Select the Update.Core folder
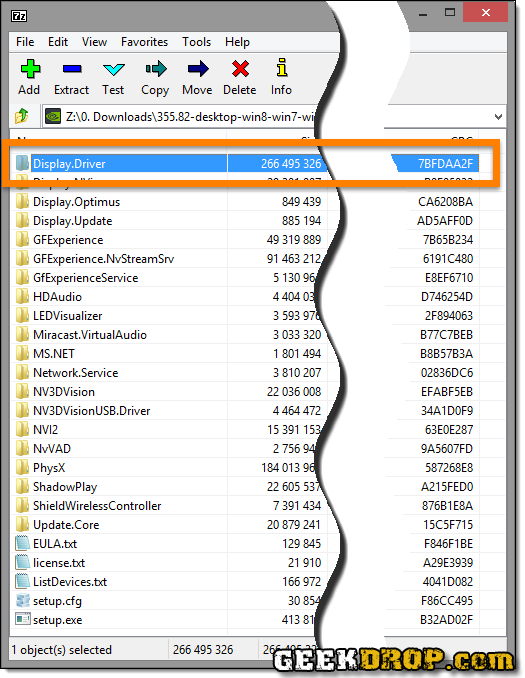The height and width of the screenshot is (678, 525). pos(66,525)
